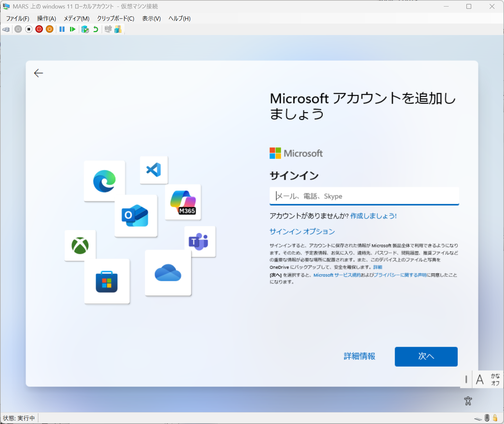Viewport: 504px width, 424px height.
Task: Open the accessibility icon in the corner
Action: pyautogui.click(x=468, y=401)
